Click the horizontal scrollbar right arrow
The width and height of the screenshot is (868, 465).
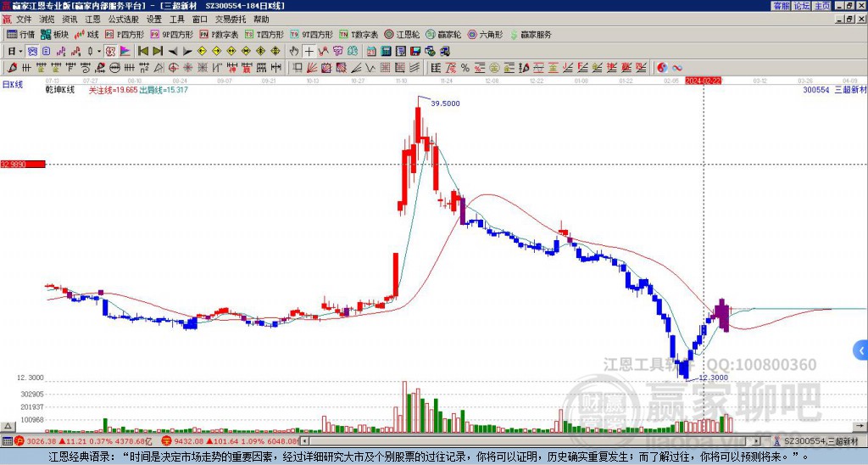757,441
